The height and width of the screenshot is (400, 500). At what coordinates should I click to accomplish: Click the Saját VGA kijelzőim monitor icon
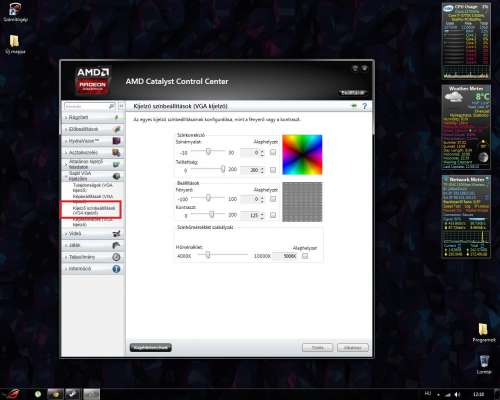[x=116, y=176]
